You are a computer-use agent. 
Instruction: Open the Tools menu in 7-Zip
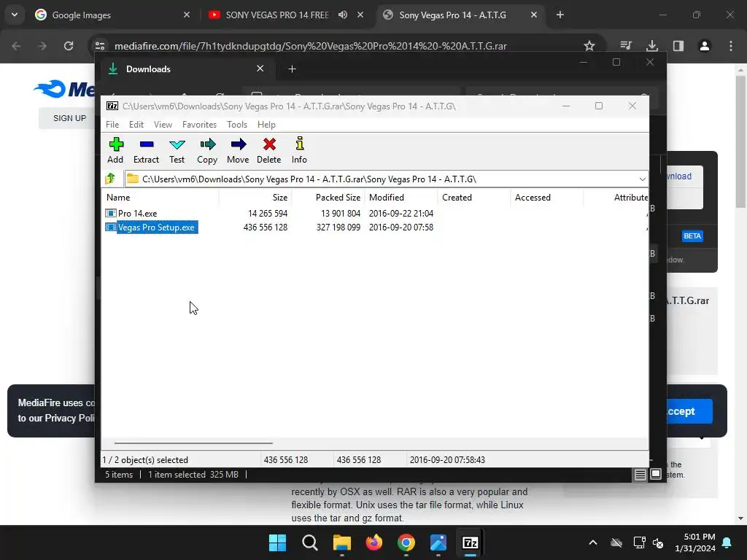click(x=237, y=124)
